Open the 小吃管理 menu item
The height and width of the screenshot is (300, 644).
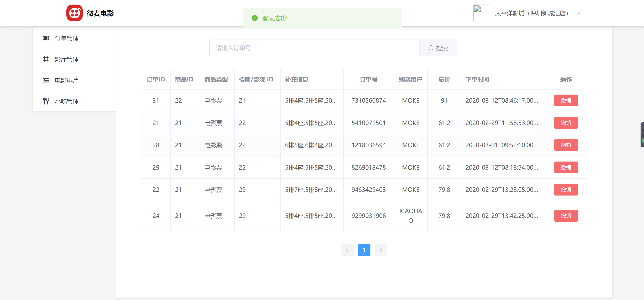(66, 101)
